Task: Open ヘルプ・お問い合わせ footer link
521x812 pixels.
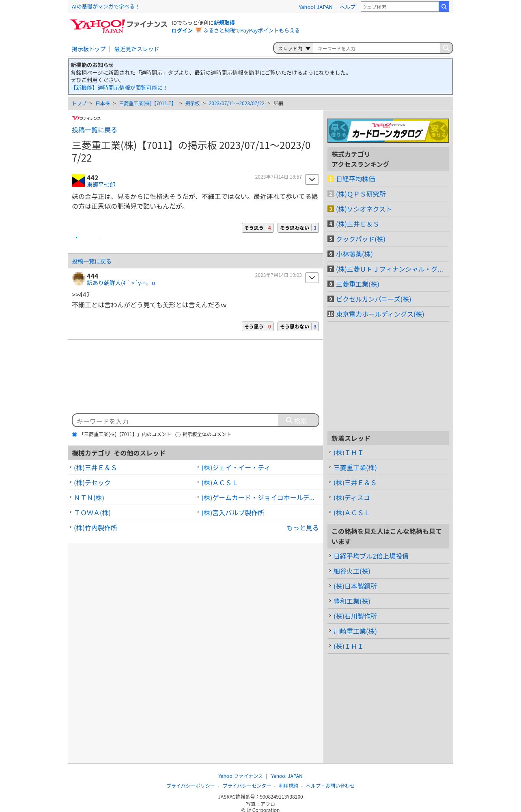Action: point(330,786)
